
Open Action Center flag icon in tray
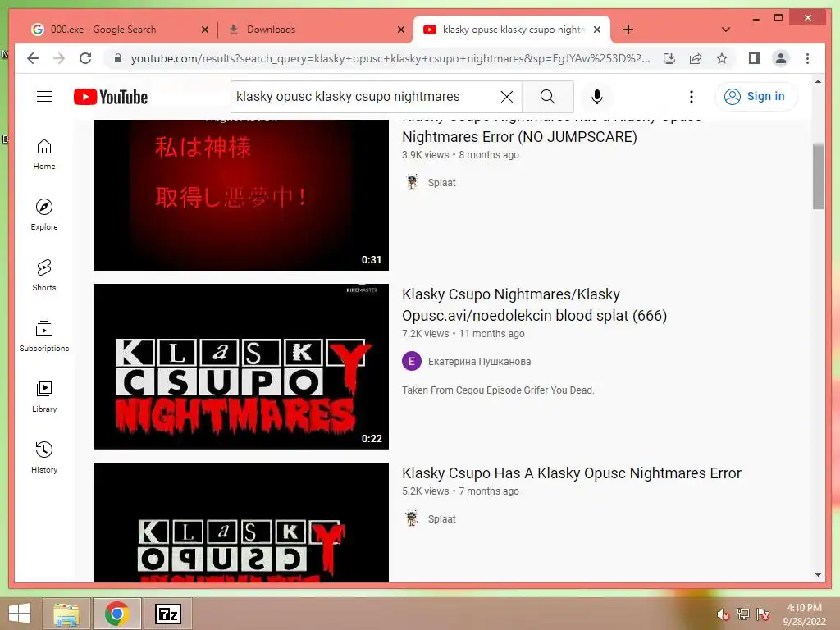point(763,614)
